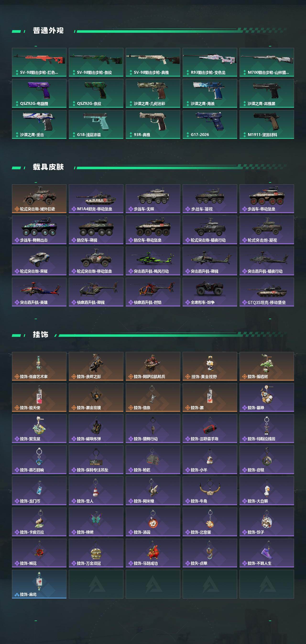Image resolution: width=306 pixels, height=644 pixels.
Task: Open the 挂饰-黑金玫瑰 charm item
Action: (96, 397)
